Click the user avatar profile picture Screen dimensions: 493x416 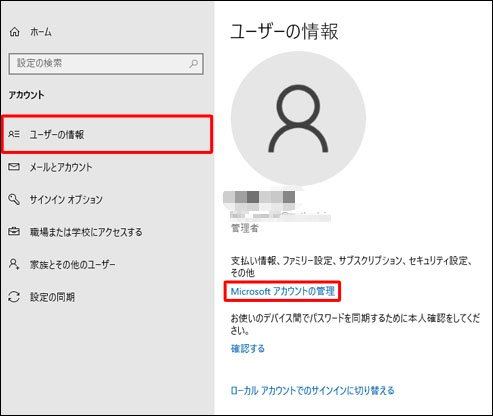point(298,118)
